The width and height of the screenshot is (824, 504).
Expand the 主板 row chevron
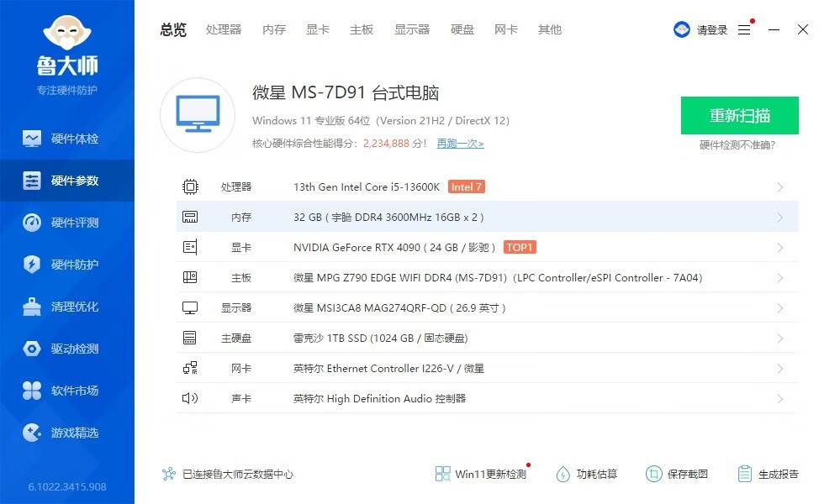click(x=780, y=278)
